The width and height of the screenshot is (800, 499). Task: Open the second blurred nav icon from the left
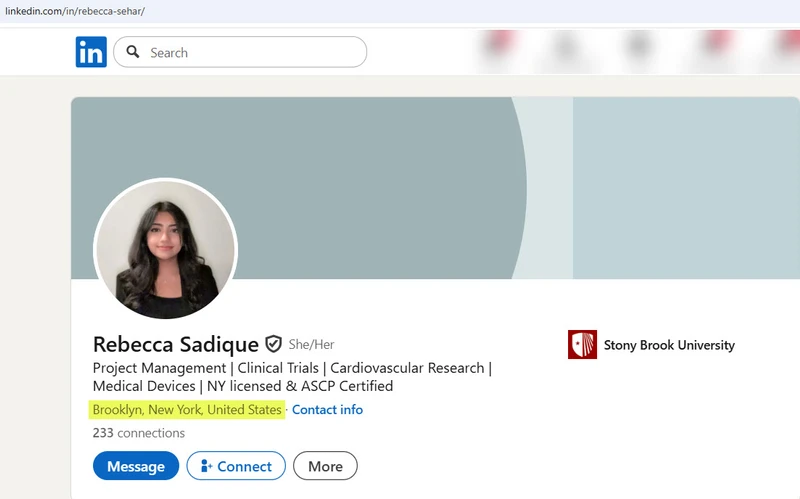tap(567, 47)
